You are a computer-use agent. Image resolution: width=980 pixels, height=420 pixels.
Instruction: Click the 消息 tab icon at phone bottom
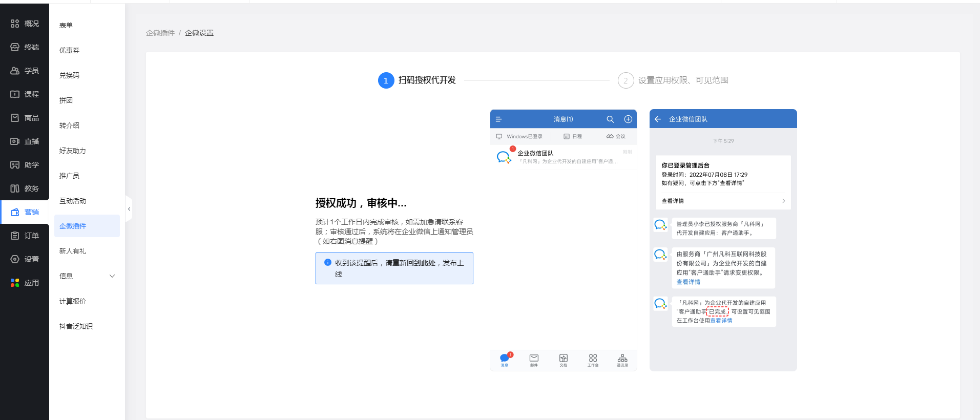(505, 359)
